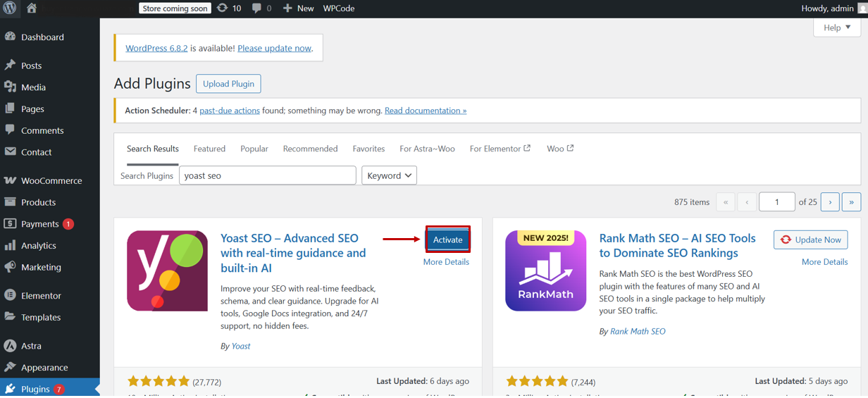Go to next page of results

click(830, 201)
